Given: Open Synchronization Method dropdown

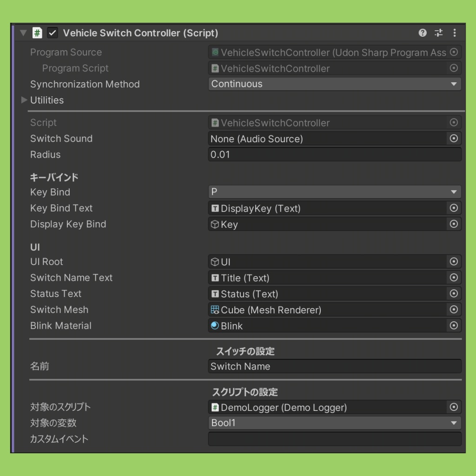Looking at the screenshot, I should coord(334,84).
